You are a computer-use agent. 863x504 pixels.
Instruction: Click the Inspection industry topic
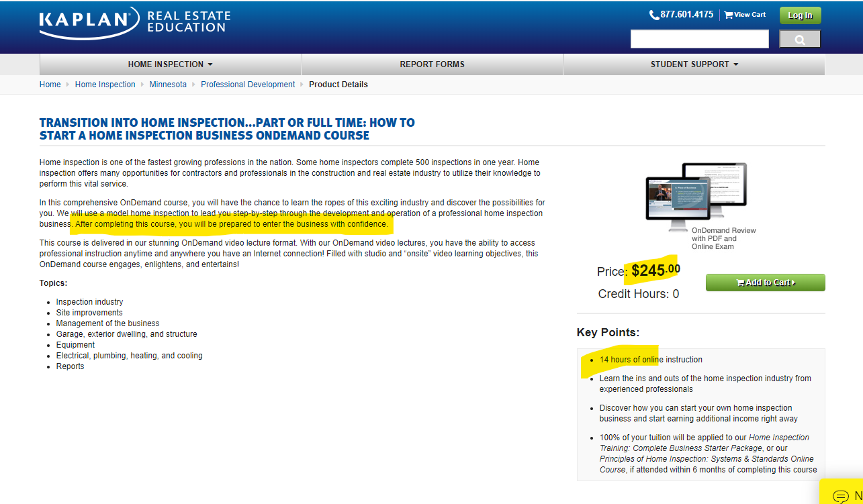pos(90,302)
